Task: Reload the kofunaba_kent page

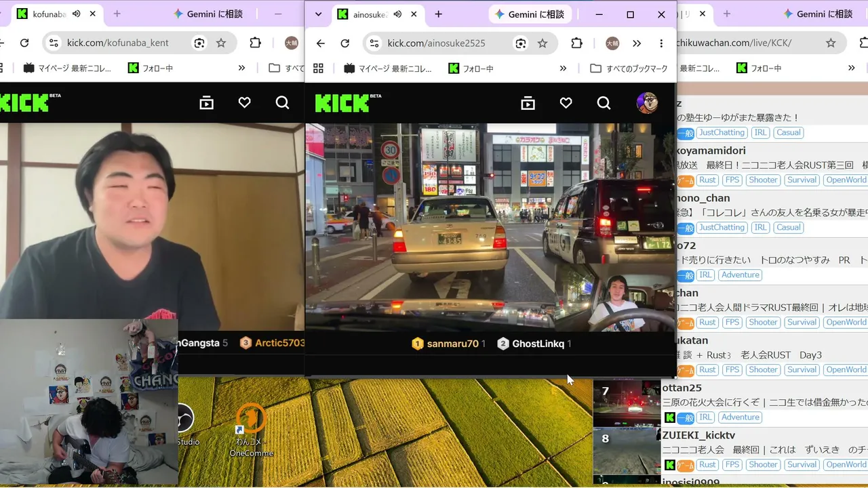Action: (x=24, y=43)
